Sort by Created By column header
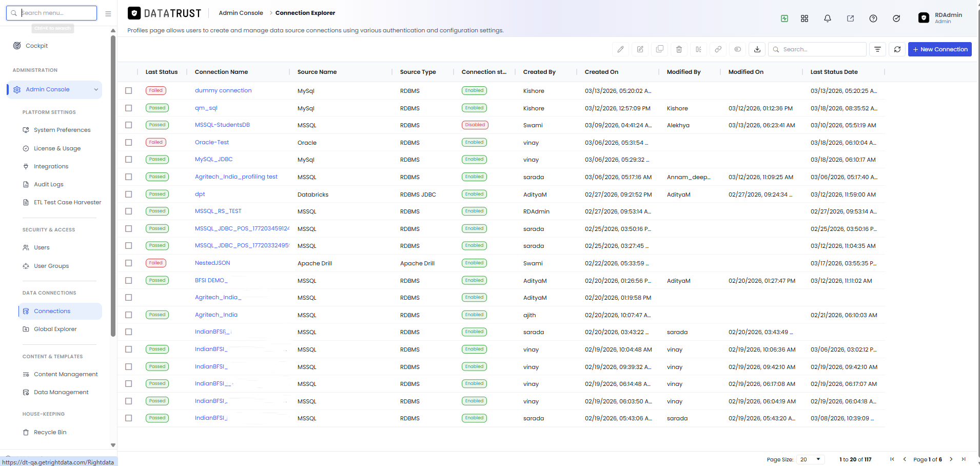Image resolution: width=980 pixels, height=466 pixels. tap(539, 72)
